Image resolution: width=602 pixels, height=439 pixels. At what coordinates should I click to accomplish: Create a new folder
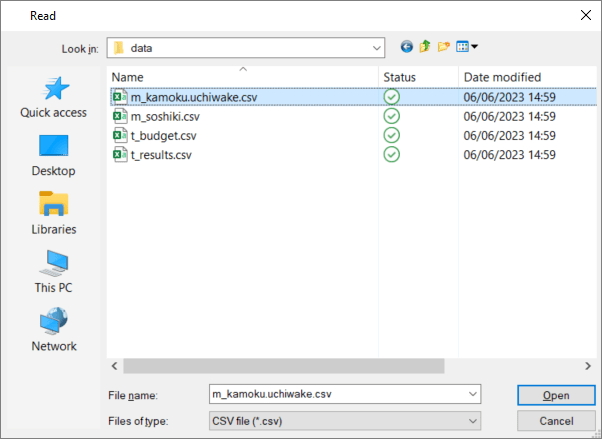(x=444, y=47)
